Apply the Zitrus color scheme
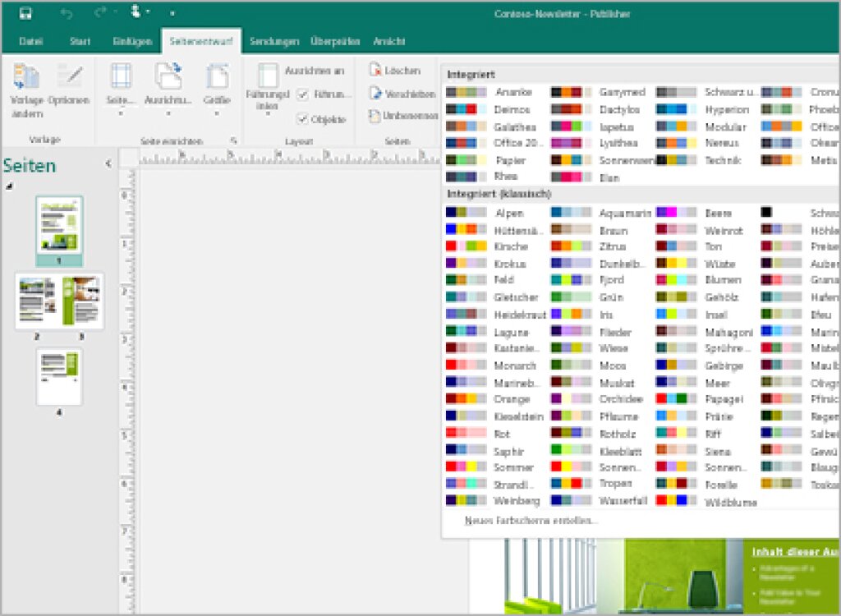841x616 pixels. click(x=588, y=246)
